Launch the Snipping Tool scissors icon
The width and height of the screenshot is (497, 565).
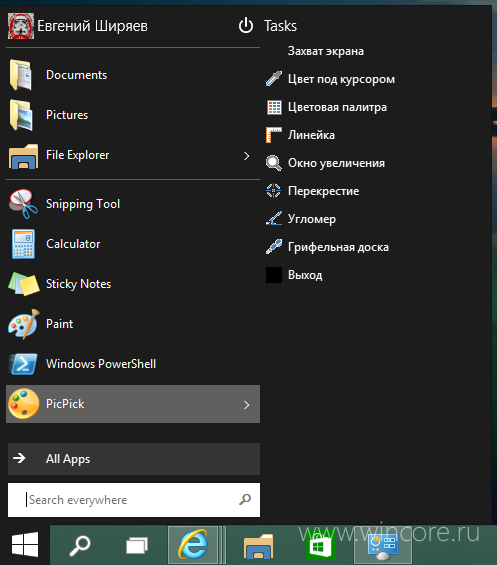coord(23,204)
